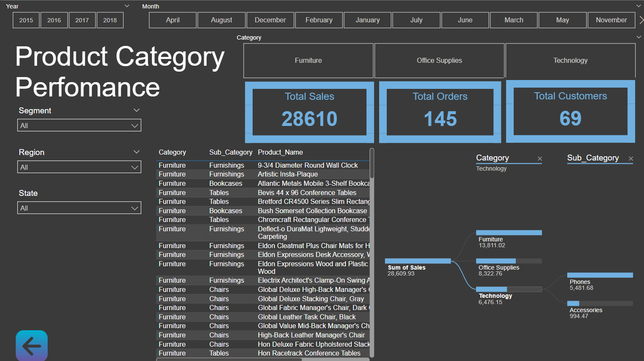Select the Office Supplies bar in decomposition tree
This screenshot has height=361, width=644.
(509, 261)
